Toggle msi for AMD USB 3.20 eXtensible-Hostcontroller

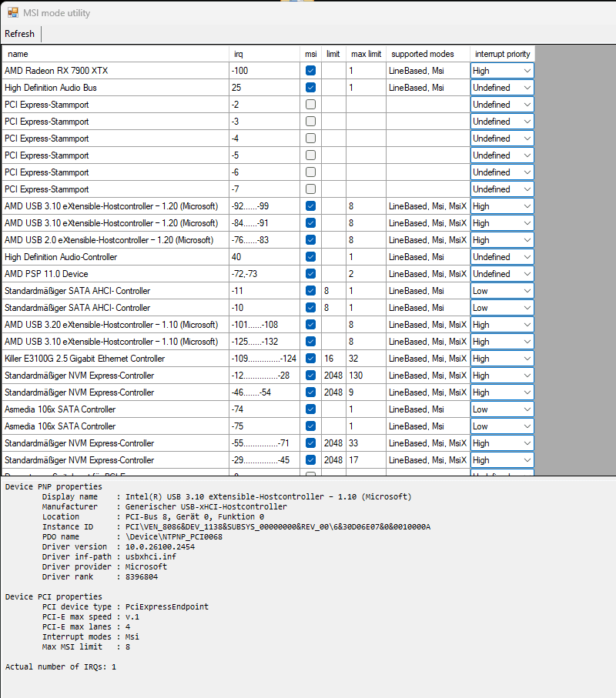[x=311, y=324]
